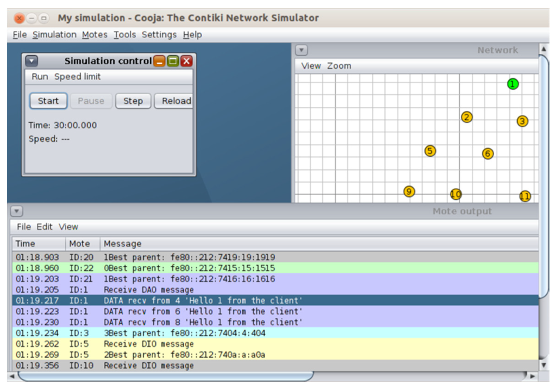Reload the simulation with Reload button
Image resolution: width=559 pixels, height=392 pixels.
174,101
